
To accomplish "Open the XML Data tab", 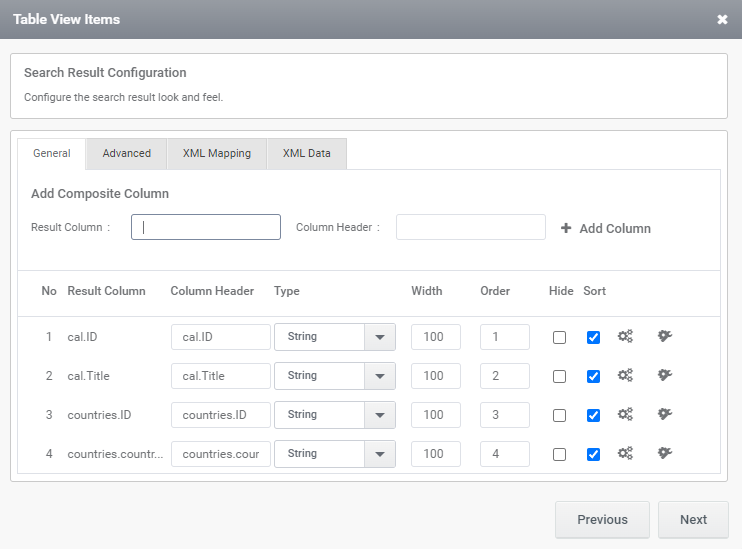I will pyautogui.click(x=307, y=153).
